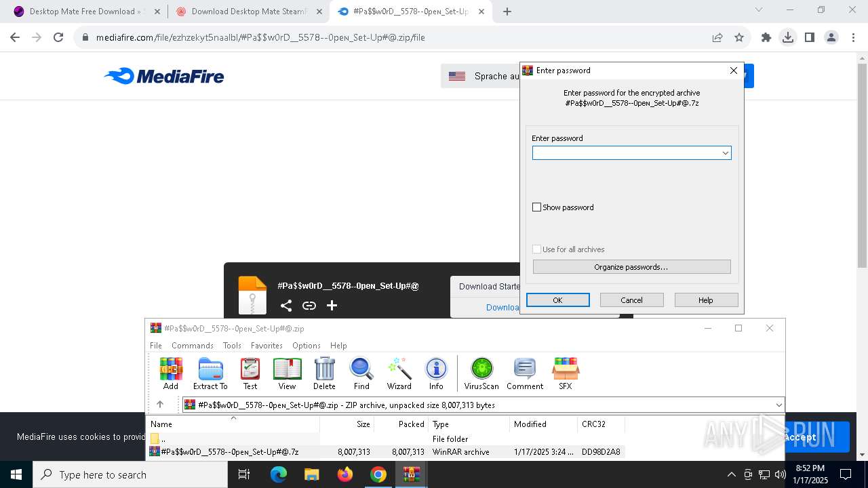The width and height of the screenshot is (868, 488).
Task: Click Help in Enter password dialog
Action: tap(706, 300)
